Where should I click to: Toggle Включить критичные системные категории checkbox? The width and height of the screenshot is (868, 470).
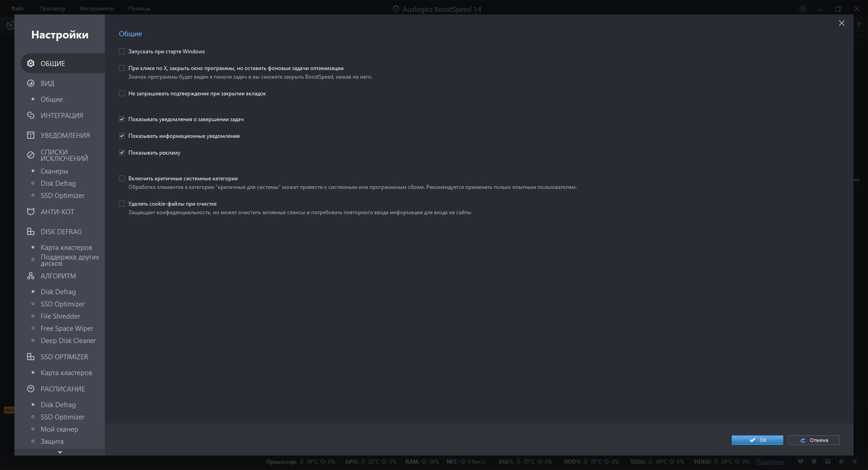pos(122,179)
